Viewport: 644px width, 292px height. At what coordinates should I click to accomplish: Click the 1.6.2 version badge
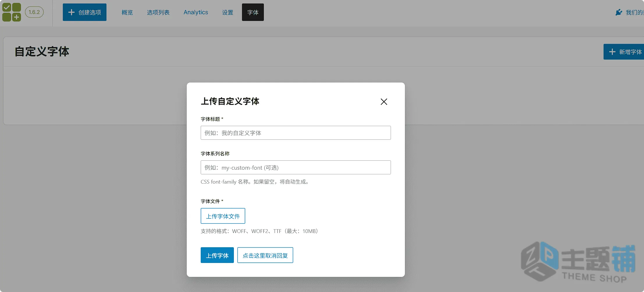34,12
